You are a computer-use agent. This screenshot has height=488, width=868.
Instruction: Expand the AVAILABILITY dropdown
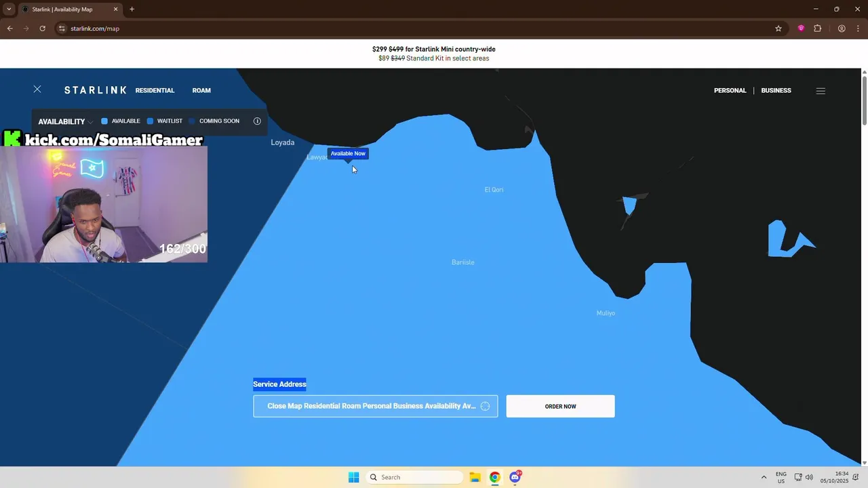[x=65, y=121]
